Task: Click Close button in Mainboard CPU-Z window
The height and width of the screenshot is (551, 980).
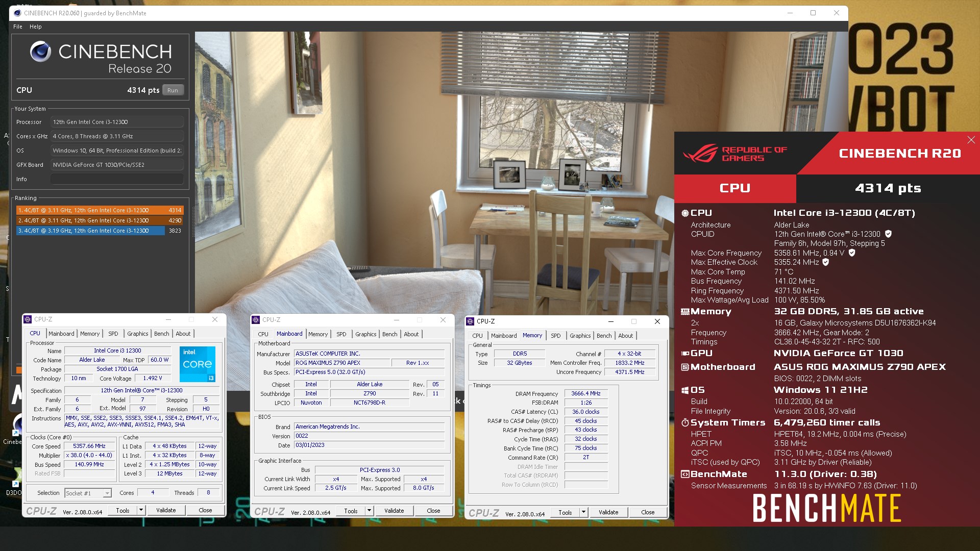Action: pyautogui.click(x=433, y=511)
